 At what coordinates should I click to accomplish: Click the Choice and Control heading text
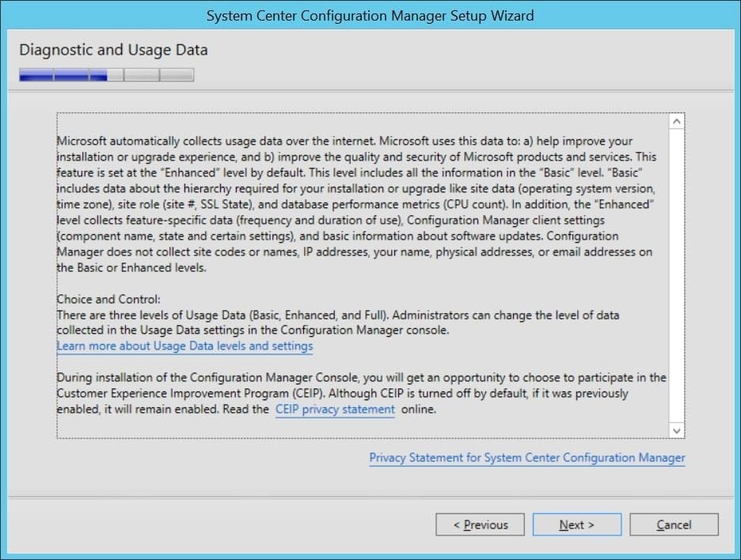tap(108, 299)
